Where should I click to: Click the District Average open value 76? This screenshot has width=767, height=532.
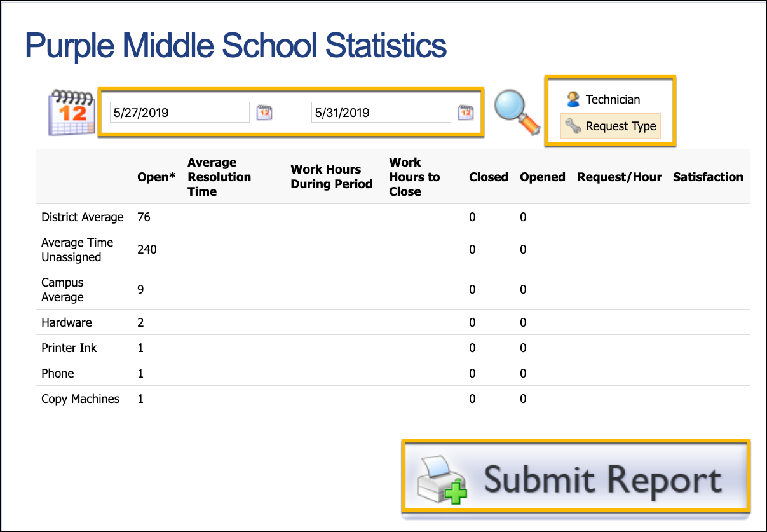pos(144,217)
